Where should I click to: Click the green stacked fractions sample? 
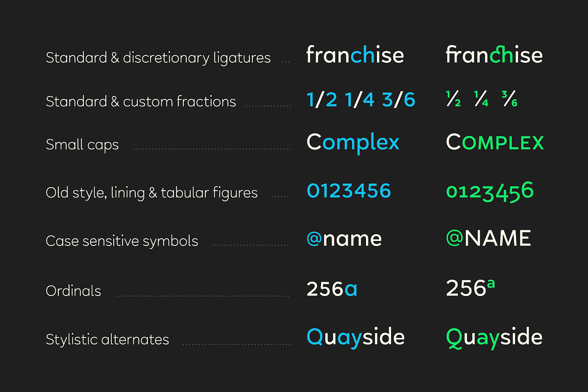482,99
